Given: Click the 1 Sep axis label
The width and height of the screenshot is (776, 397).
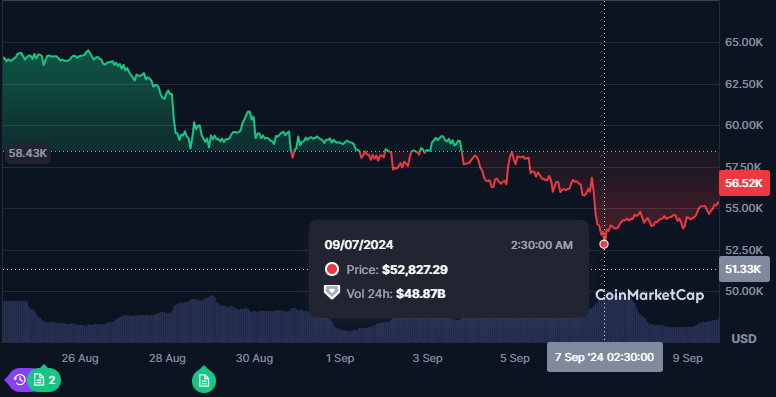Looking at the screenshot, I should (x=340, y=358).
